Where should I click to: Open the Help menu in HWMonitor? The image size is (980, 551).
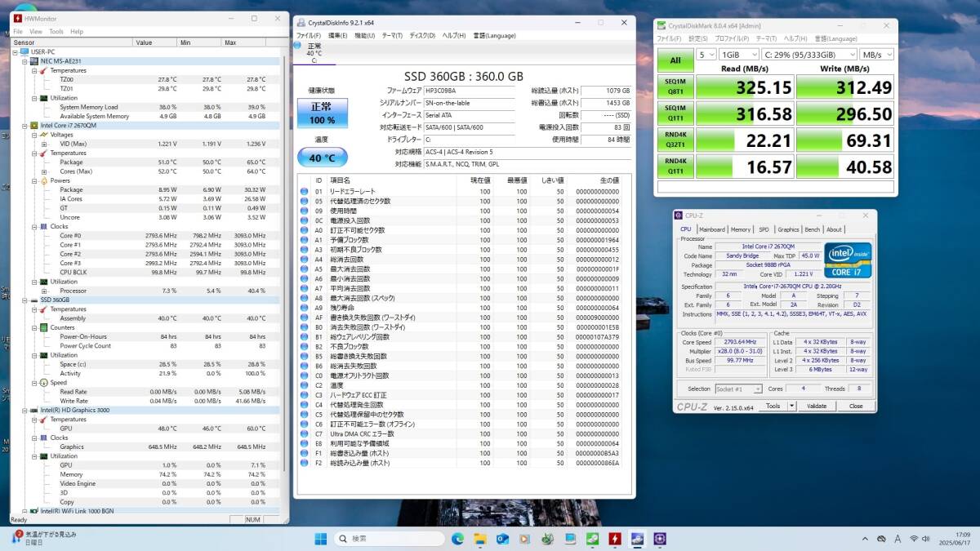[x=77, y=32]
